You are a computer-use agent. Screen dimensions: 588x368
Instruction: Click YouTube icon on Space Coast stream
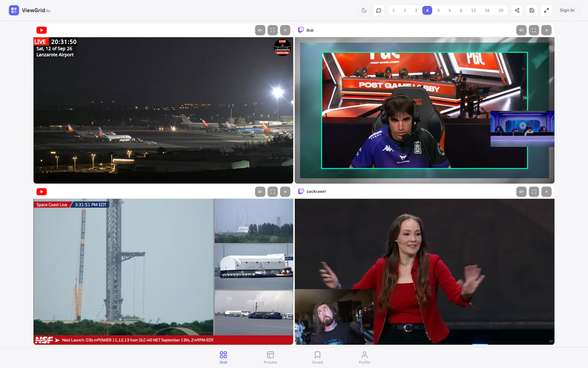pos(42,192)
